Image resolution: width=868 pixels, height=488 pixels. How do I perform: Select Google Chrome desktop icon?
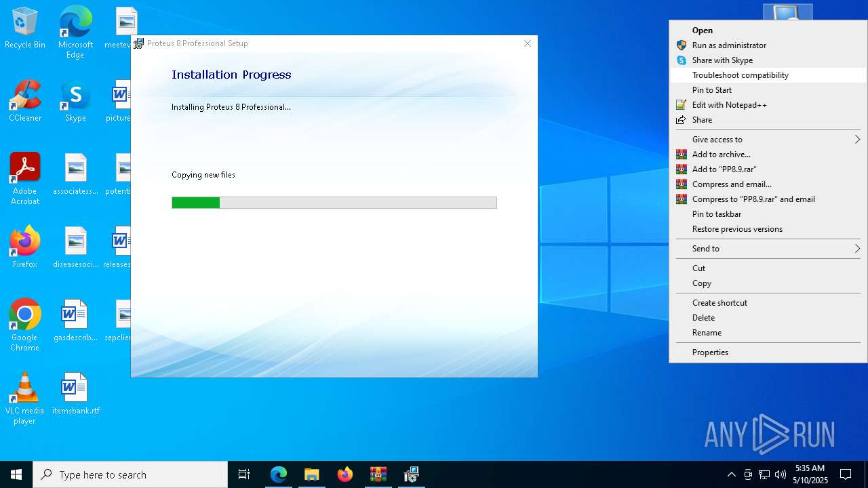pos(25,325)
